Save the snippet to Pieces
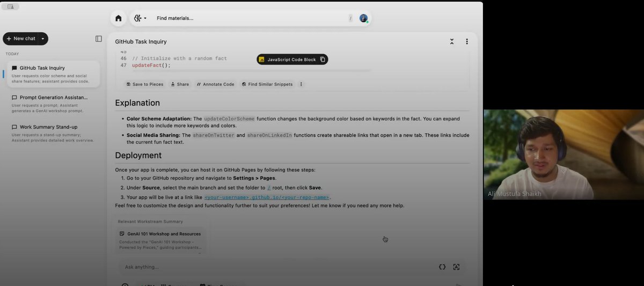 point(145,84)
